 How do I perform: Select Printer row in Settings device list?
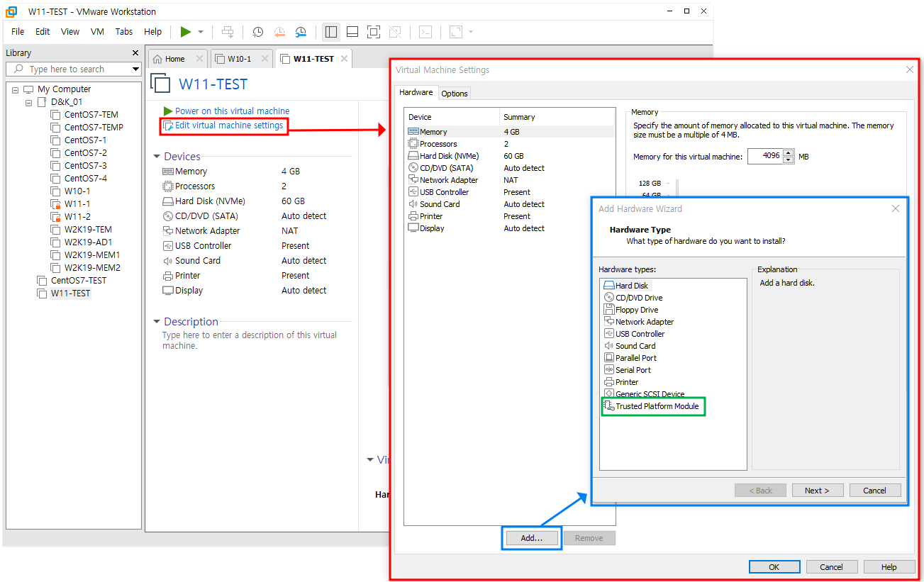[509, 216]
